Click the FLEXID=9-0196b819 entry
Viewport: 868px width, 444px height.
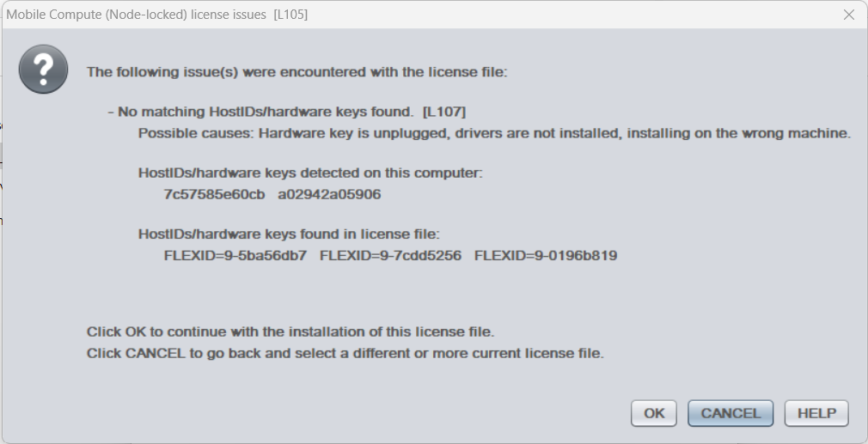click(x=546, y=255)
